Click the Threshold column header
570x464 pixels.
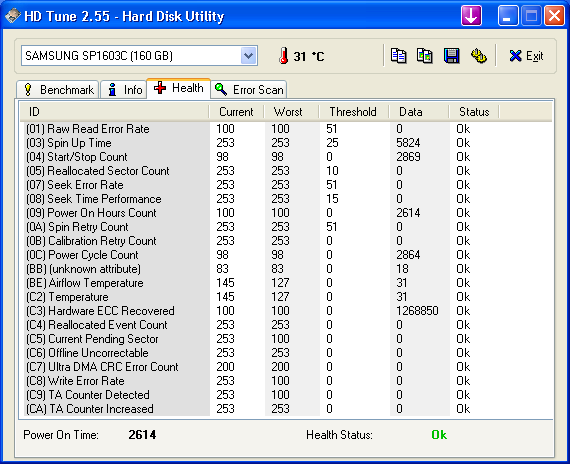coord(353,112)
